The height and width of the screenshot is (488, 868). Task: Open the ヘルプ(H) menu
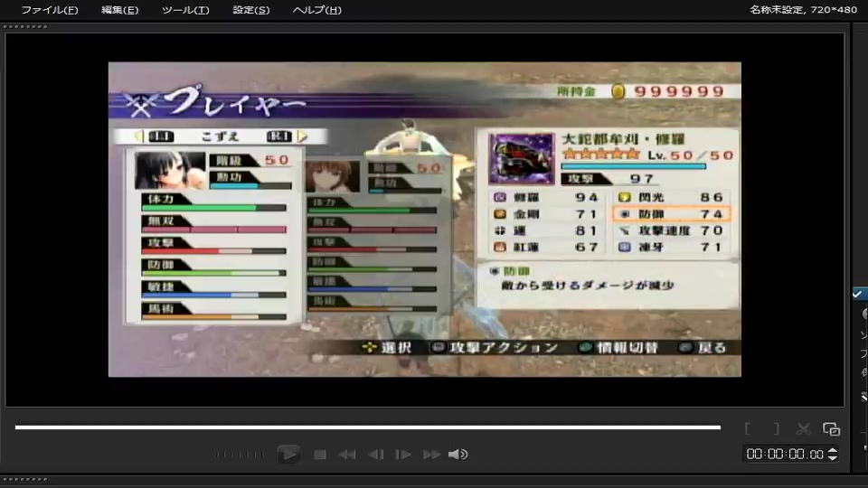tap(316, 10)
